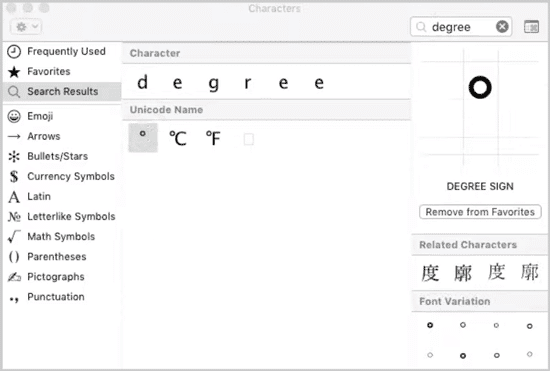Open Letterlike Symbols category
Image resolution: width=550 pixels, height=371 pixels.
62,216
